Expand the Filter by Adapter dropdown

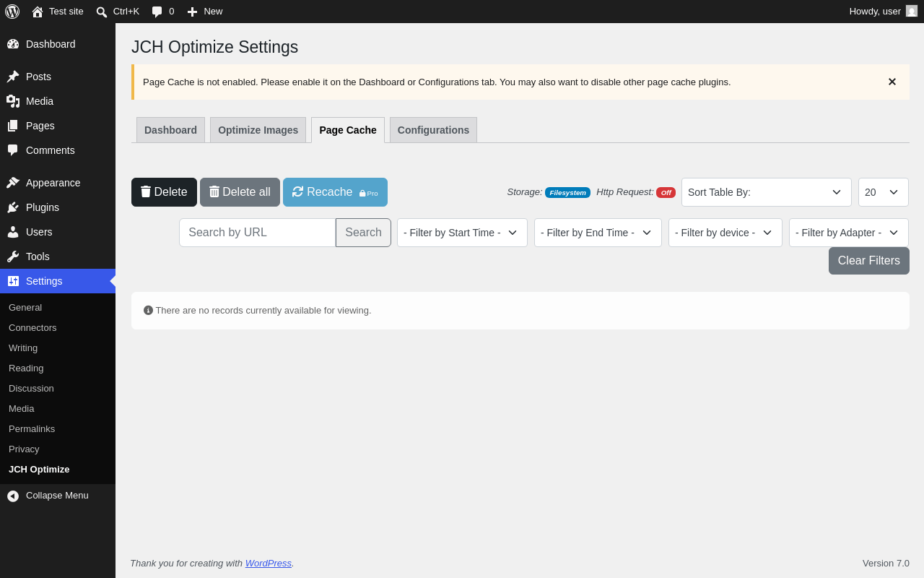pos(849,233)
